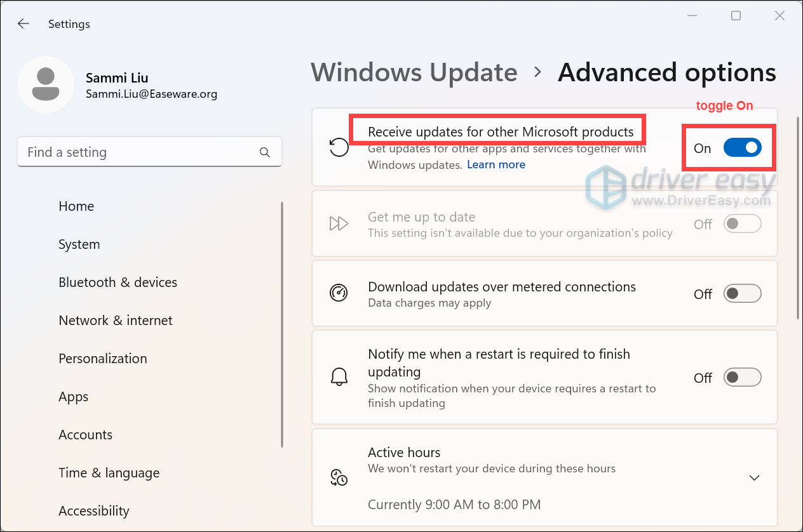Click the bell icon for restart notification
Image resolution: width=803 pixels, height=532 pixels.
tap(339, 376)
